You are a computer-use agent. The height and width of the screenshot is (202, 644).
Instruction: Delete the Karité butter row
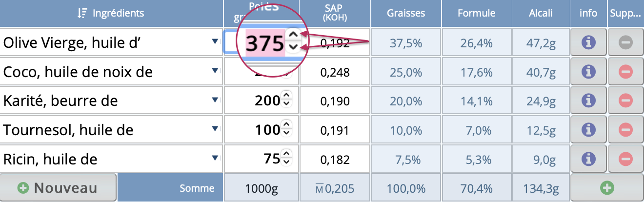click(x=625, y=101)
